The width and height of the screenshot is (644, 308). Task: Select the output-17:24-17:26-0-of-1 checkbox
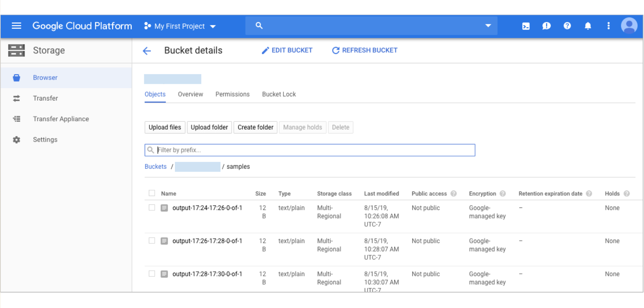(152, 208)
